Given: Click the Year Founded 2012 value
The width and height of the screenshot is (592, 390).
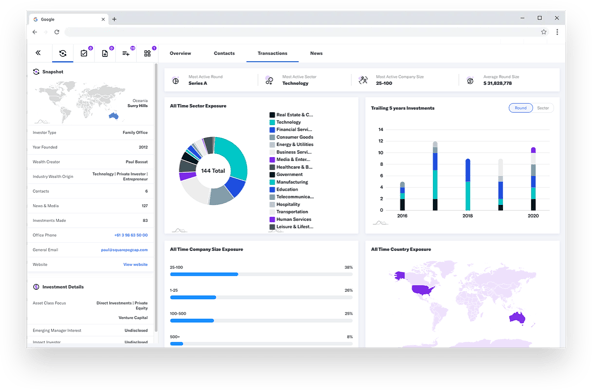Looking at the screenshot, I should (x=143, y=147).
